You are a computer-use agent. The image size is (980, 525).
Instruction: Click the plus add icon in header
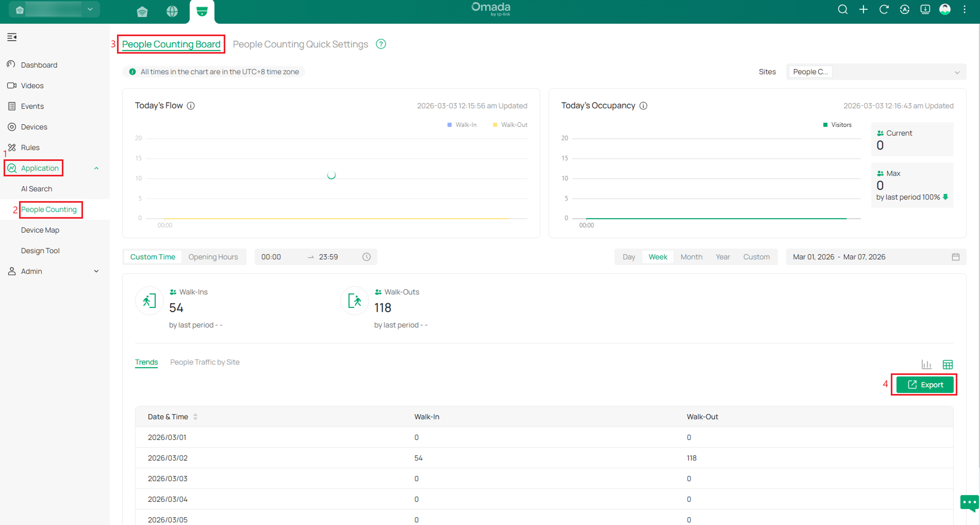(863, 9)
